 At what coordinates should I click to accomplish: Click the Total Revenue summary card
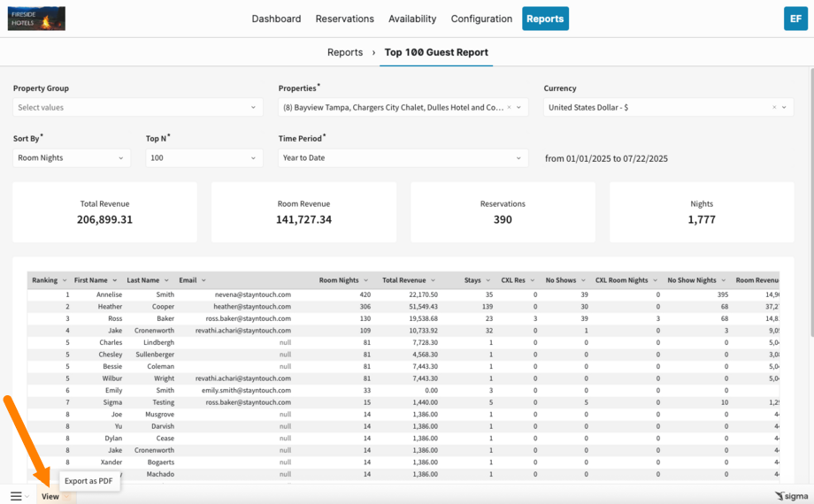click(x=105, y=212)
